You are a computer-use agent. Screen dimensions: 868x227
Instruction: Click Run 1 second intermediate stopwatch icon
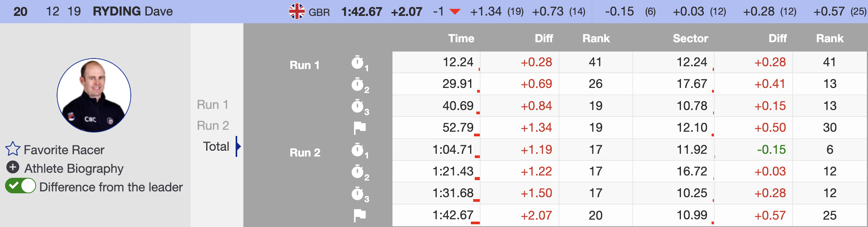(x=358, y=84)
